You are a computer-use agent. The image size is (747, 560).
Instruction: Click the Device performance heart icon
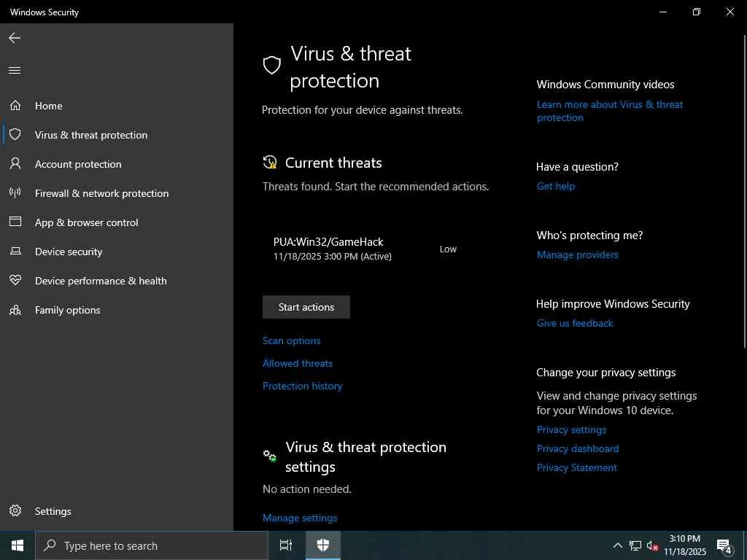point(15,281)
